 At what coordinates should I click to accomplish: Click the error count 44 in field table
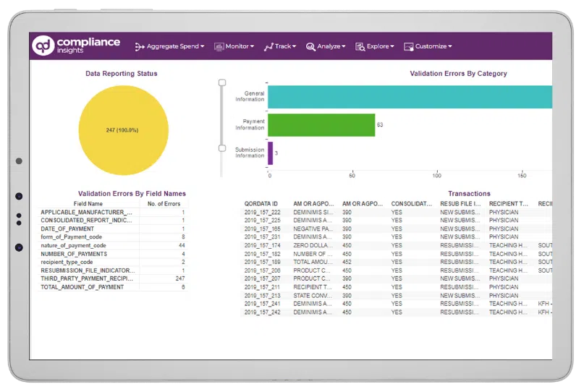[x=182, y=246]
